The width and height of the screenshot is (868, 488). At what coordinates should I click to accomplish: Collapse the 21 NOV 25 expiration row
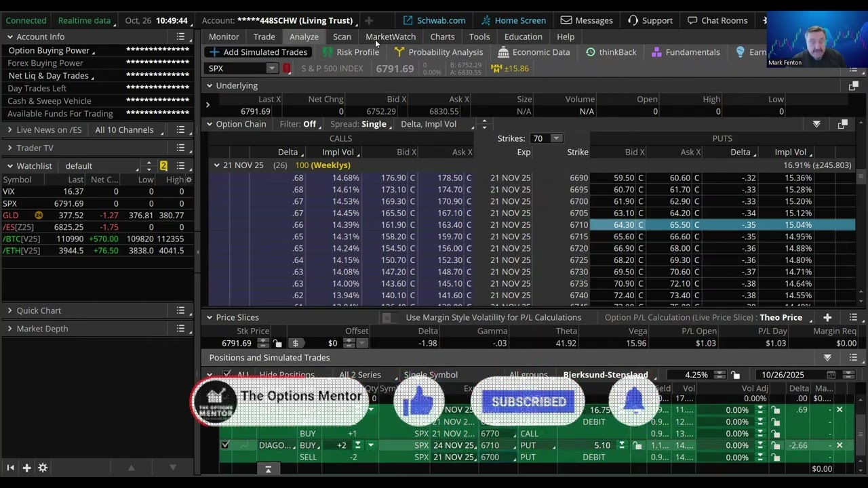(x=216, y=165)
